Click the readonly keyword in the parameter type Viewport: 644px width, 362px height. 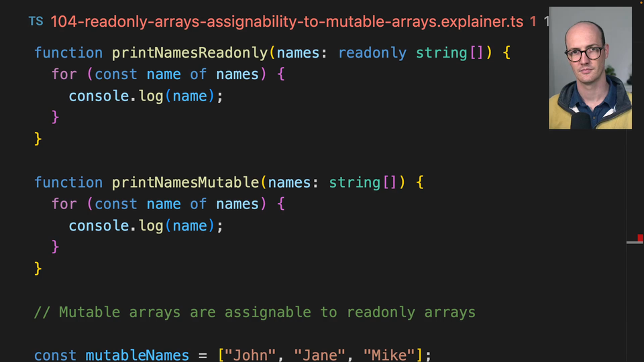coord(372,53)
